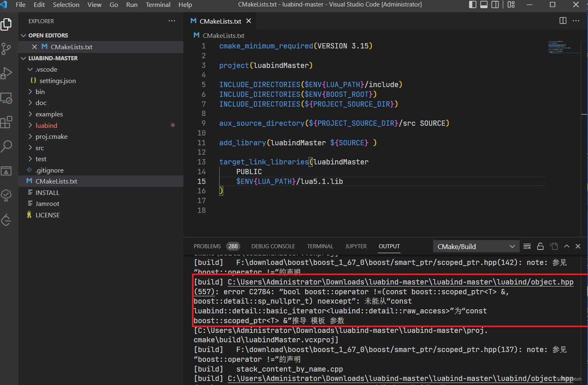This screenshot has width=588, height=385.
Task: Open the Extensions view
Action: coord(6,122)
